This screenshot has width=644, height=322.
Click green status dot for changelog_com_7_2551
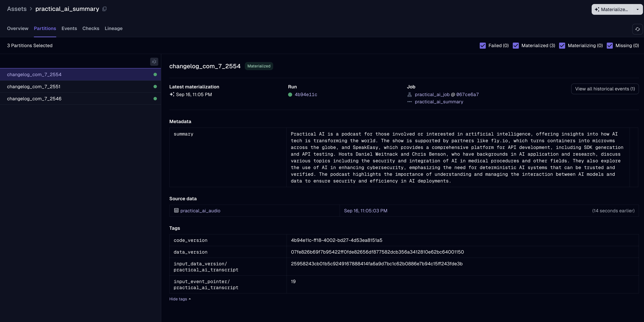[155, 87]
